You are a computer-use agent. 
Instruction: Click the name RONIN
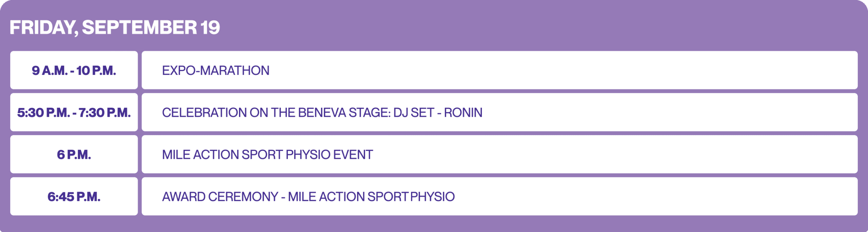[x=463, y=112]
